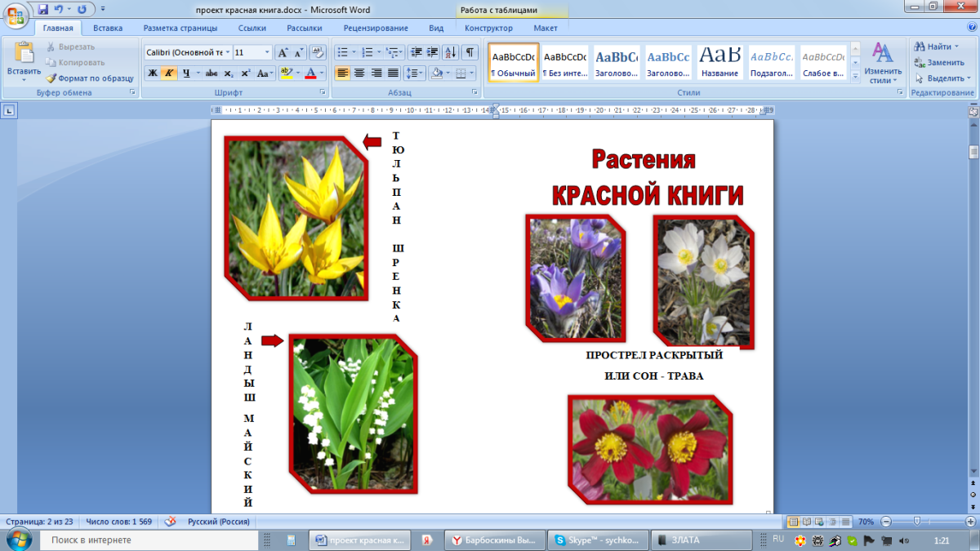The width and height of the screenshot is (980, 551).
Task: Select the sort (АЯ) icon
Action: (451, 51)
